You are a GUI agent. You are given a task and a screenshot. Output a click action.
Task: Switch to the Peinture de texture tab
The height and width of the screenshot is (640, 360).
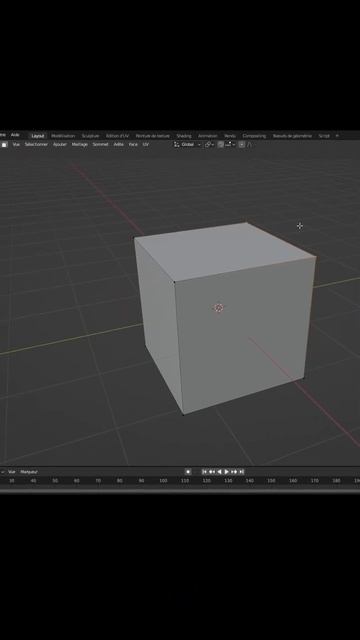click(x=153, y=136)
